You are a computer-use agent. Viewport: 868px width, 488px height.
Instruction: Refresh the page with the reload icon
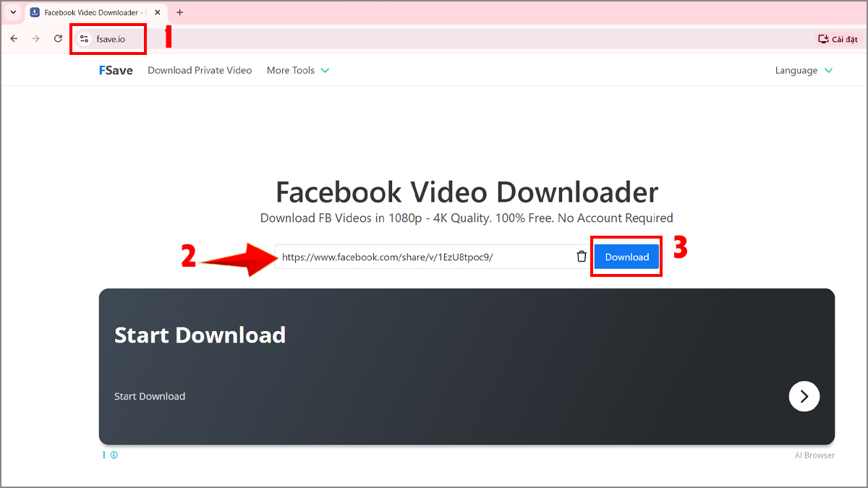coord(57,38)
